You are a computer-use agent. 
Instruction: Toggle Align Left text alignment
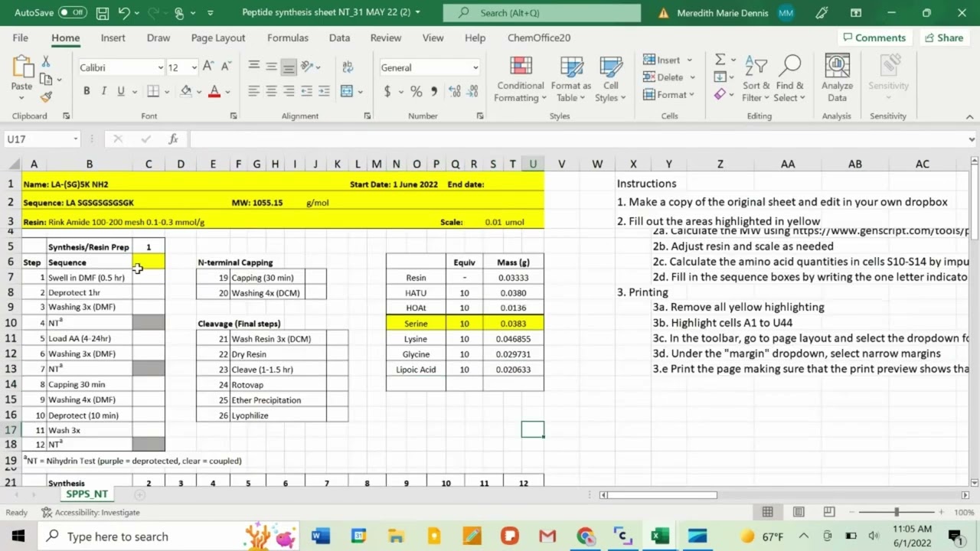pos(253,91)
